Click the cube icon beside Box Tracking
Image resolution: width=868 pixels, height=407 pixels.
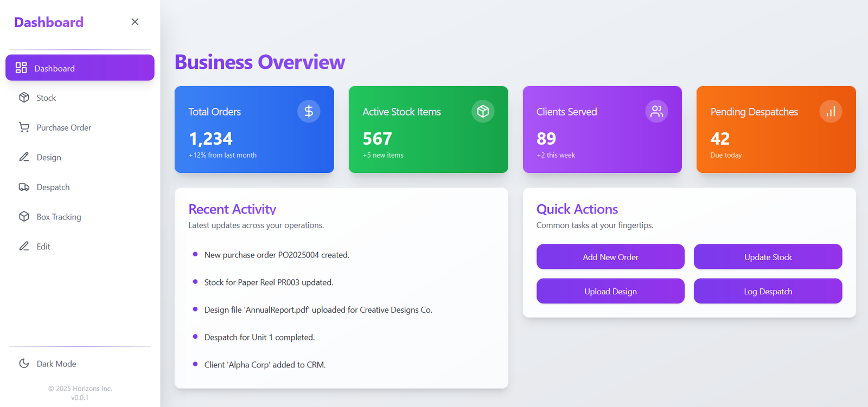[24, 217]
